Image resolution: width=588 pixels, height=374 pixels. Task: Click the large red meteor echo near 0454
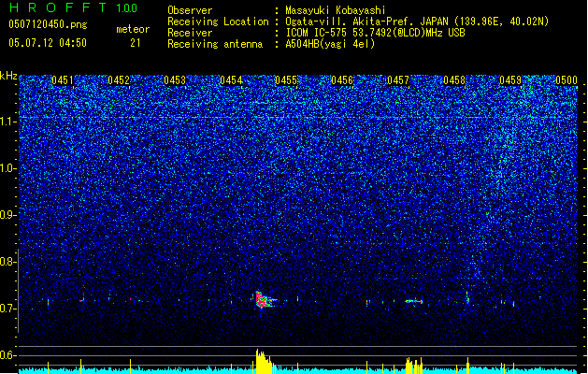pos(264,300)
